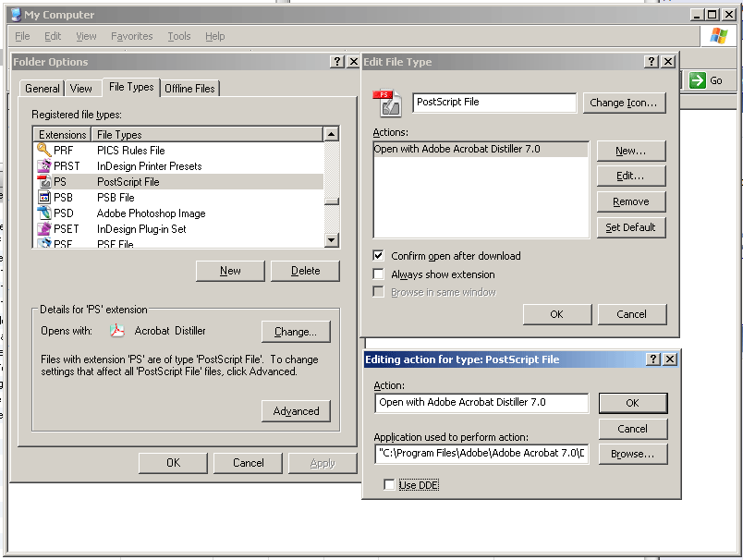Click Set Default button

631,227
